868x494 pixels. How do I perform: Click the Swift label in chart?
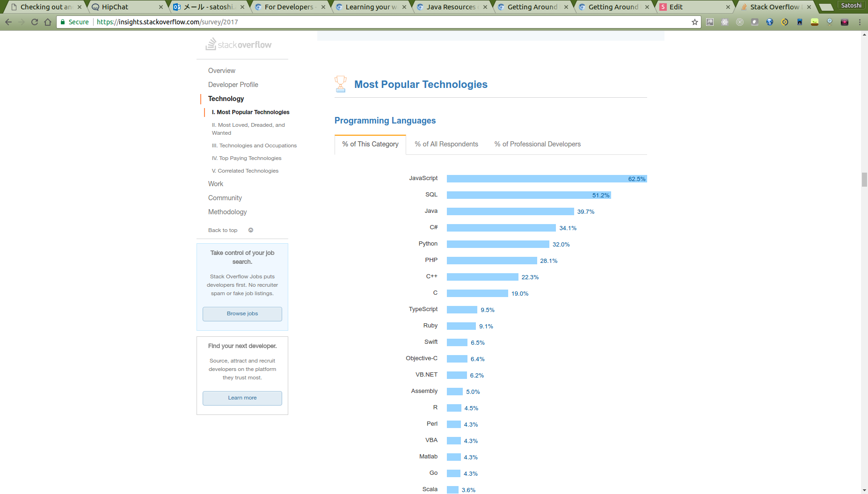click(431, 342)
